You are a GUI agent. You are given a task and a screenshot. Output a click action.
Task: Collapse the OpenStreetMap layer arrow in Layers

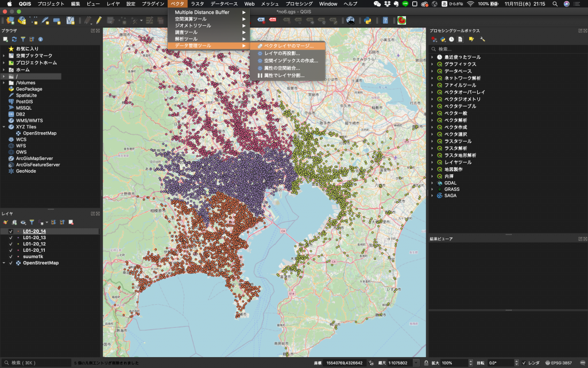coord(4,263)
